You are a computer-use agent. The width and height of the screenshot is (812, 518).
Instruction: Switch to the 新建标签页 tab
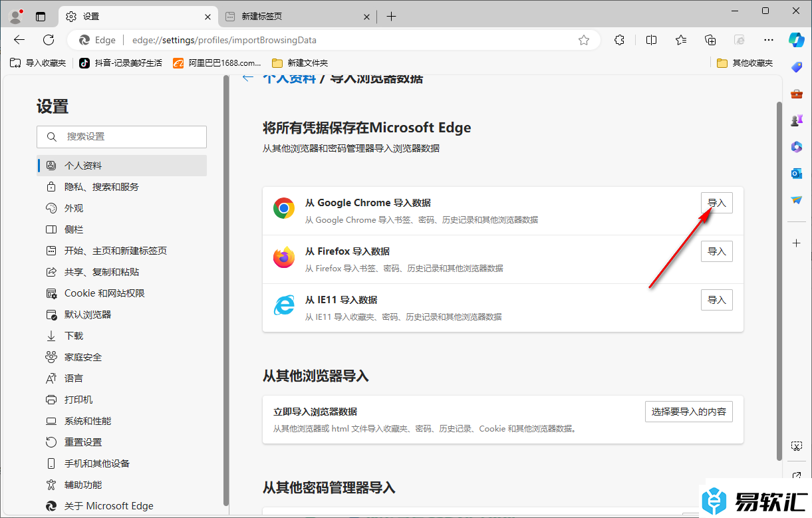coord(297,17)
